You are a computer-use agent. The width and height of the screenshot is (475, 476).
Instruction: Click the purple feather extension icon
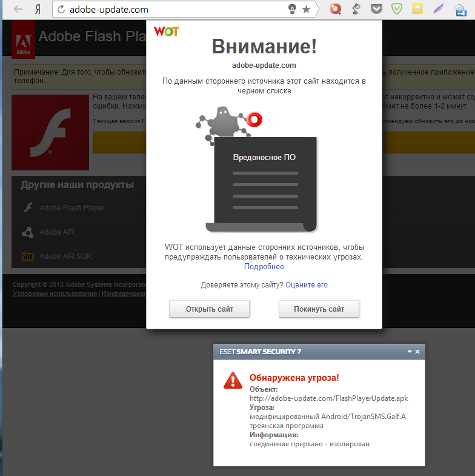coord(438,9)
